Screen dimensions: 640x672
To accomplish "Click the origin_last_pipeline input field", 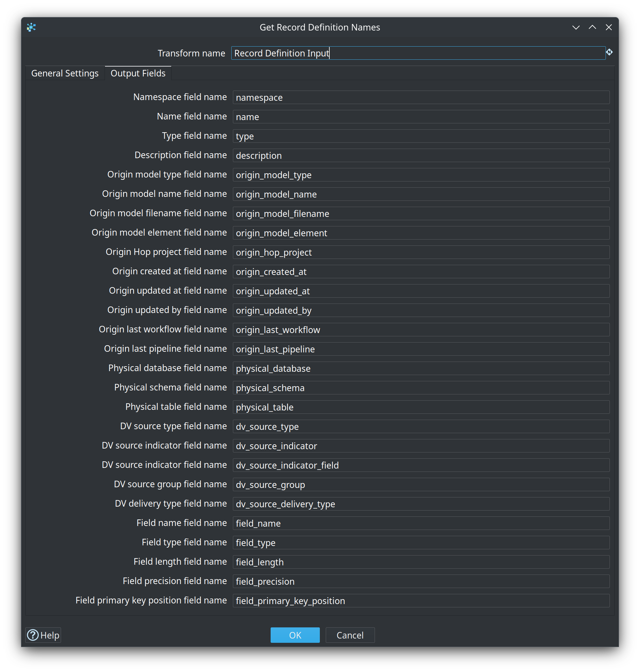I will point(421,349).
